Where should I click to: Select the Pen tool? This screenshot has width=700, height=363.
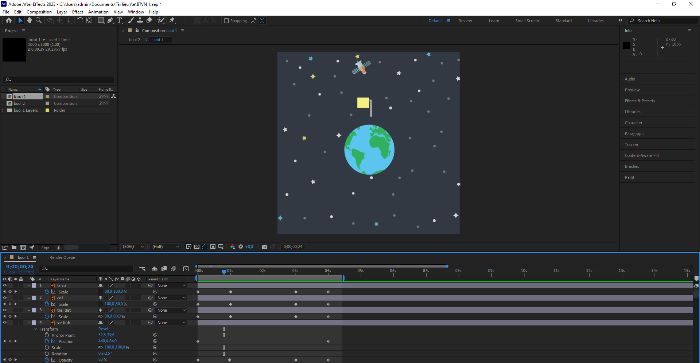click(110, 21)
